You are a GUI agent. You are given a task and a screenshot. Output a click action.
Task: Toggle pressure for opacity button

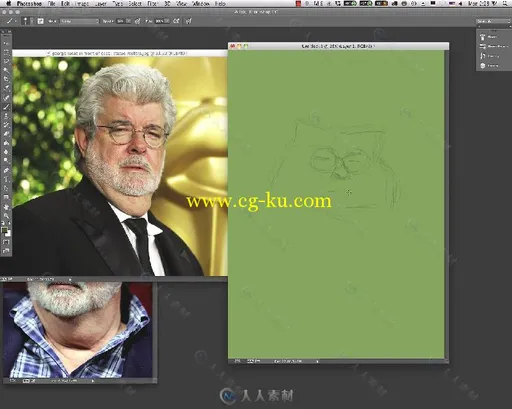[x=137, y=21]
